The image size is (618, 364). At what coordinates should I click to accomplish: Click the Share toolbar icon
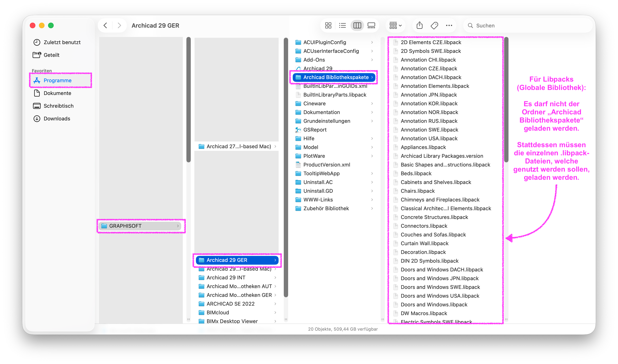[420, 25]
